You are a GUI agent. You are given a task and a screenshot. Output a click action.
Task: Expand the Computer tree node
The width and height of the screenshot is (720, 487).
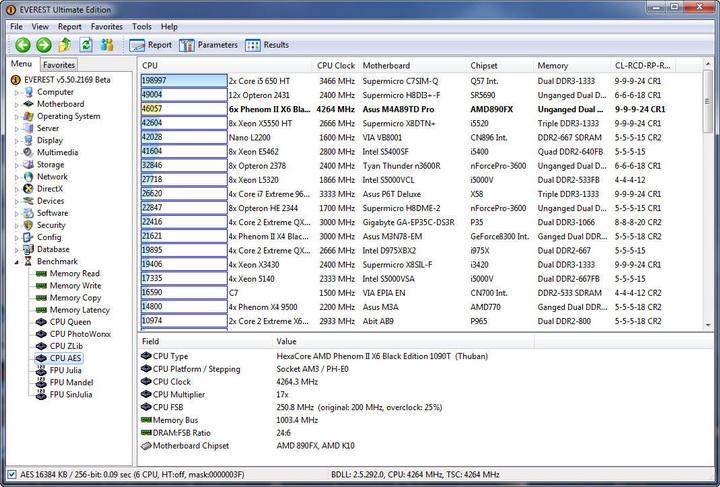point(17,92)
